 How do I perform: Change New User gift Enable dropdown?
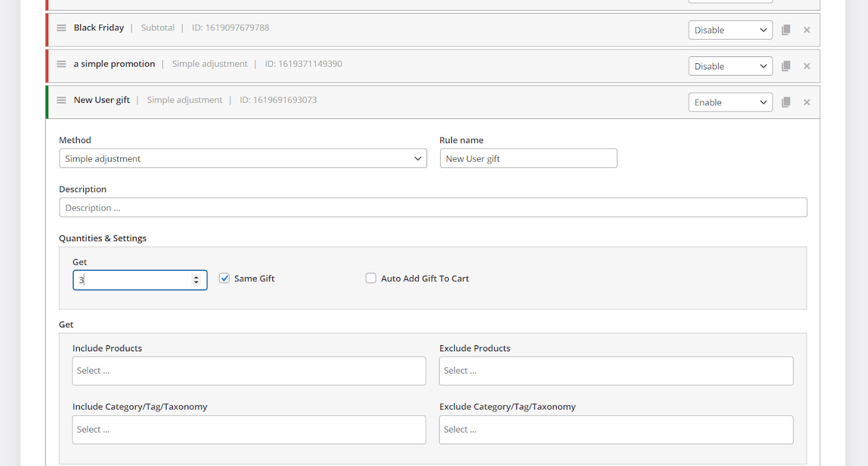click(730, 102)
